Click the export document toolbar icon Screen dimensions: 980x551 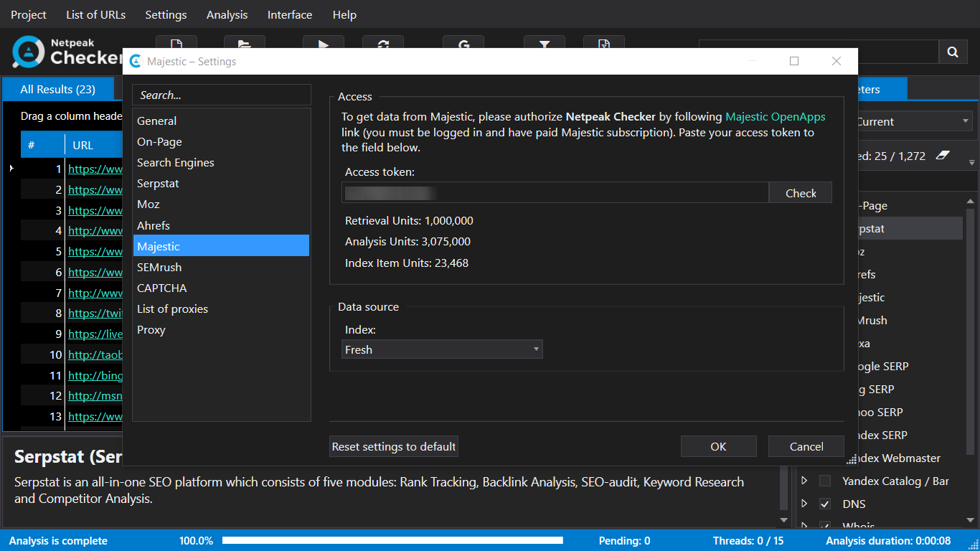click(603, 43)
